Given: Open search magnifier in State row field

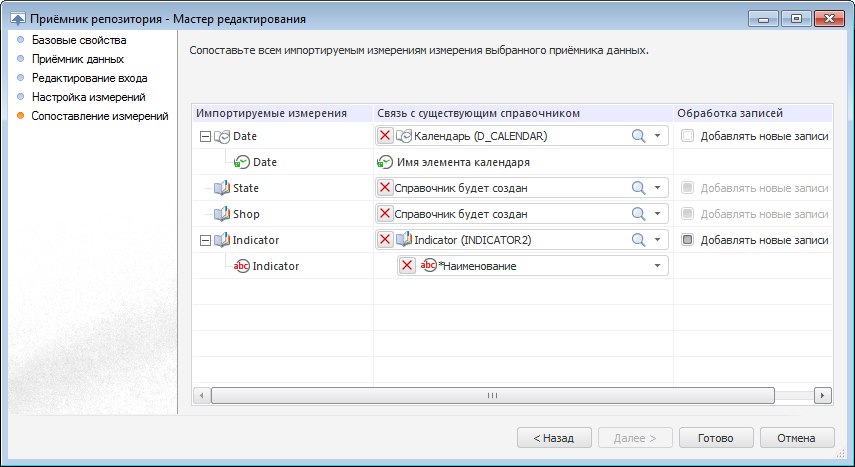Looking at the screenshot, I should [x=639, y=188].
